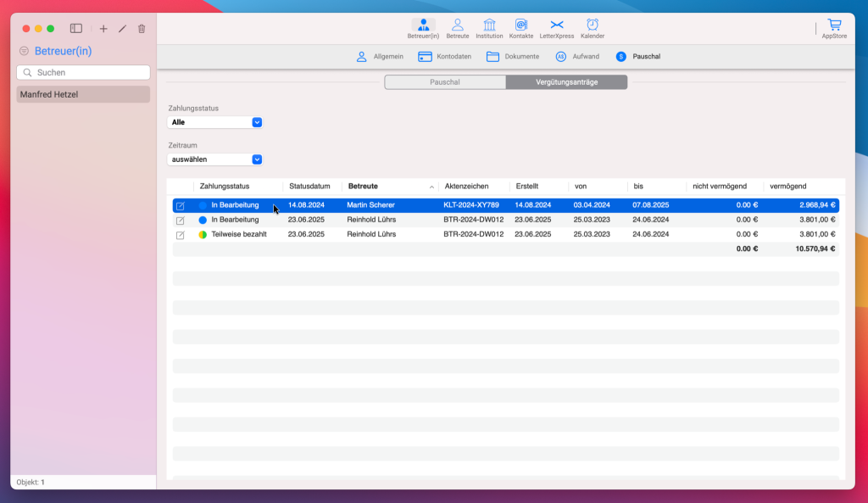
Task: Select the Pauschal segment button
Action: pos(445,82)
